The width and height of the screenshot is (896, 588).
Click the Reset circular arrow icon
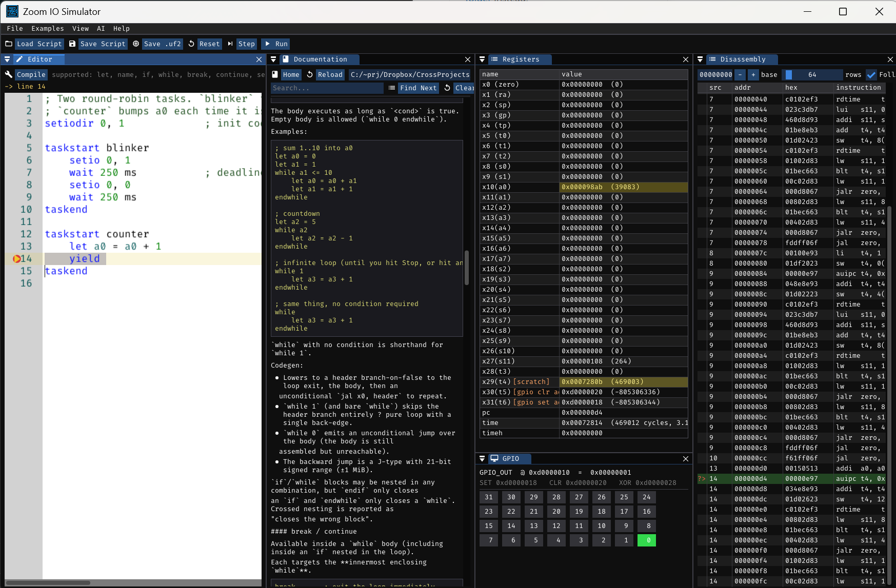pos(191,44)
